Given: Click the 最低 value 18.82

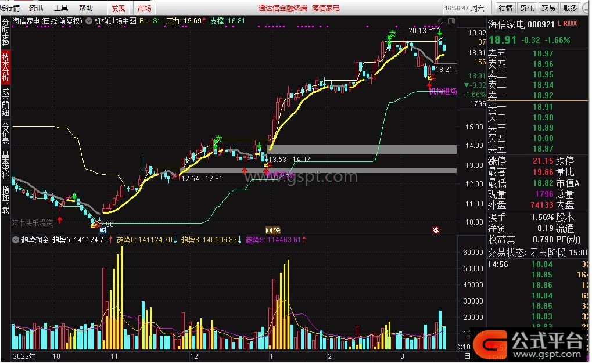Looking at the screenshot, I should (x=543, y=183).
